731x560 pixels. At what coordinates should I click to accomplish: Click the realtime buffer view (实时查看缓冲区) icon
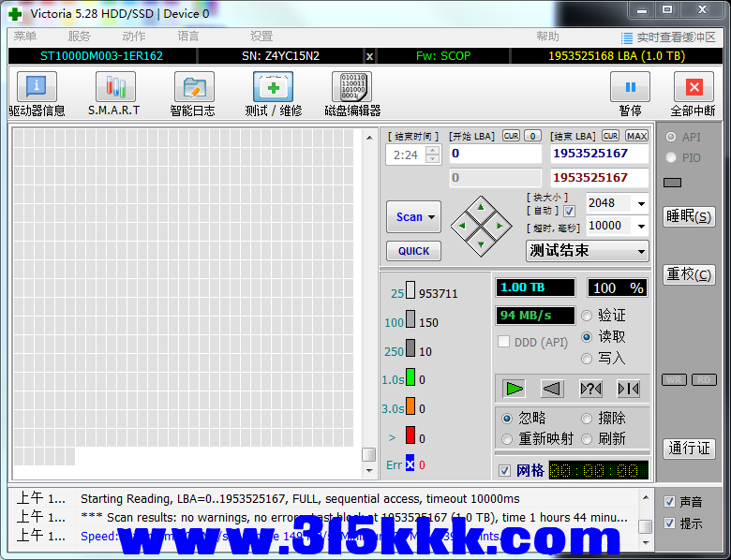tap(627, 37)
